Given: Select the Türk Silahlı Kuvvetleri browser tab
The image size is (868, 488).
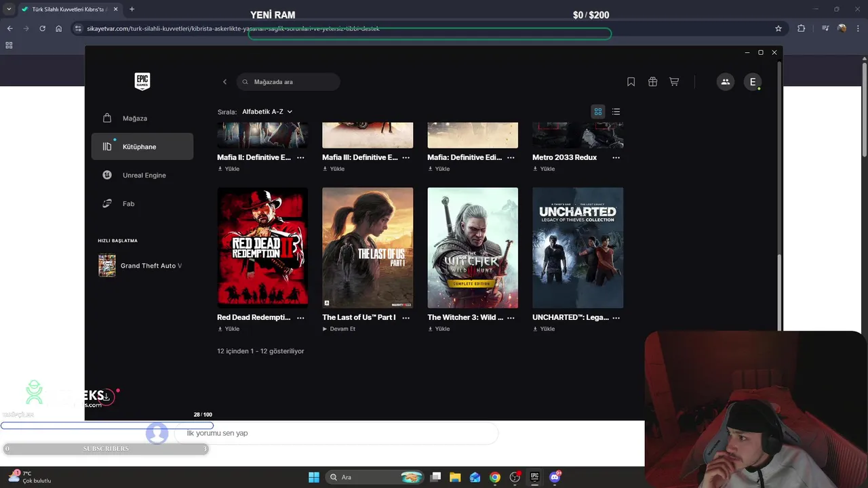Looking at the screenshot, I should point(69,9).
